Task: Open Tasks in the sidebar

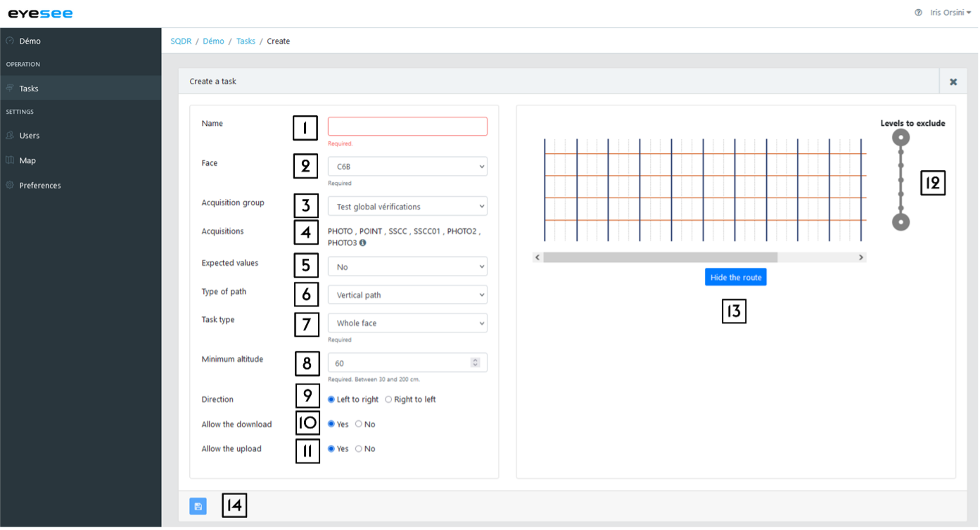Action: point(80,89)
